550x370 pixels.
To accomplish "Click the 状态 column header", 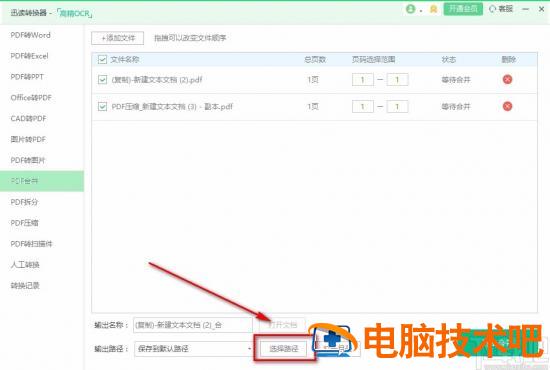I will click(x=449, y=59).
